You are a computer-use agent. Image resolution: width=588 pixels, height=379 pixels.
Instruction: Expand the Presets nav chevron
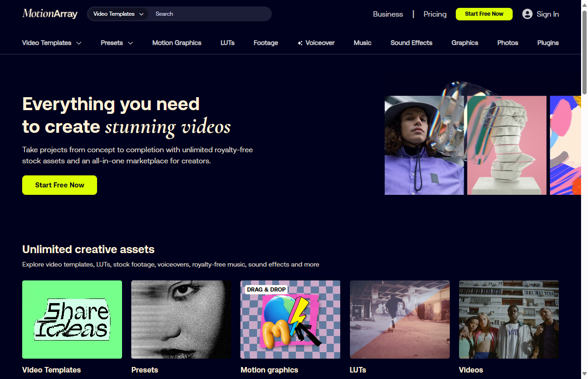click(130, 43)
